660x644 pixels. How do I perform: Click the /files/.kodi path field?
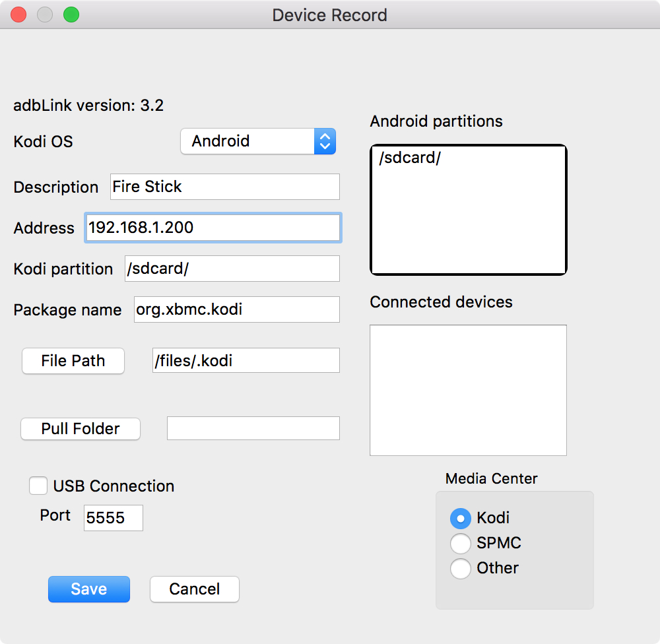(x=246, y=360)
